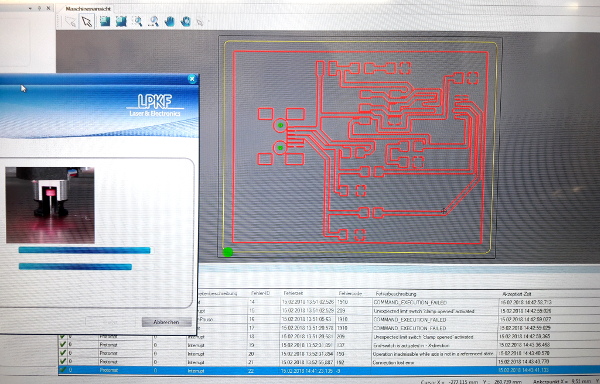Click the lower progress bar in LPKF dialog
This screenshot has width=600, height=384.
(75, 267)
